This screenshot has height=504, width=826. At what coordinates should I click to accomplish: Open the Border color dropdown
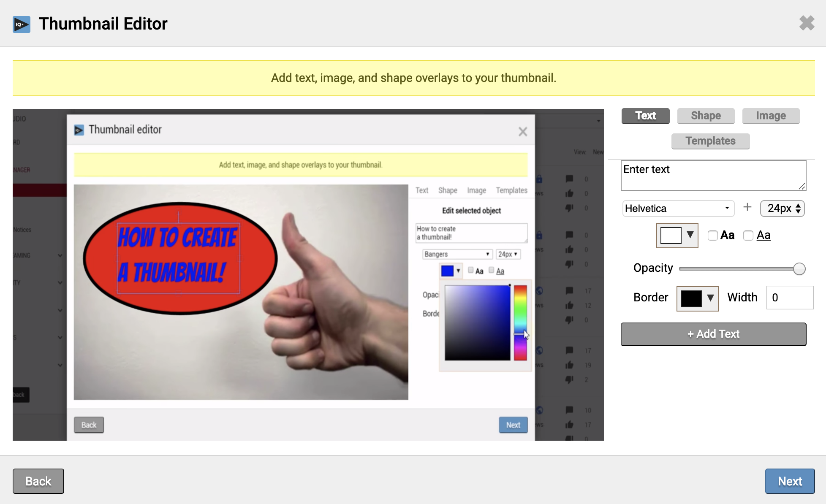pyautogui.click(x=710, y=298)
